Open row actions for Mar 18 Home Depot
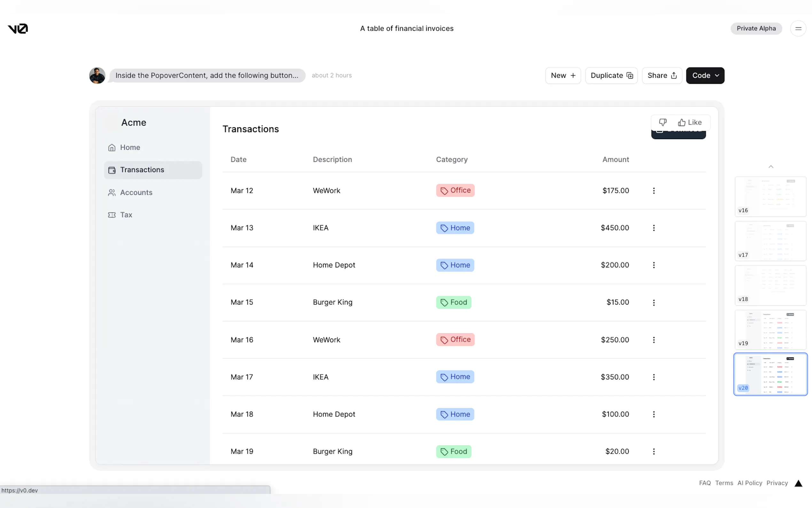812x508 pixels. click(x=653, y=414)
